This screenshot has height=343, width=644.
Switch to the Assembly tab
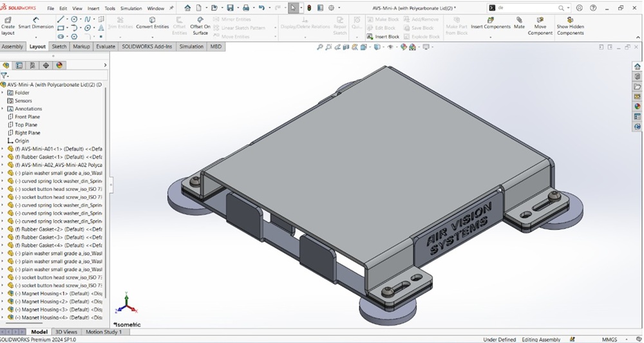[12, 47]
